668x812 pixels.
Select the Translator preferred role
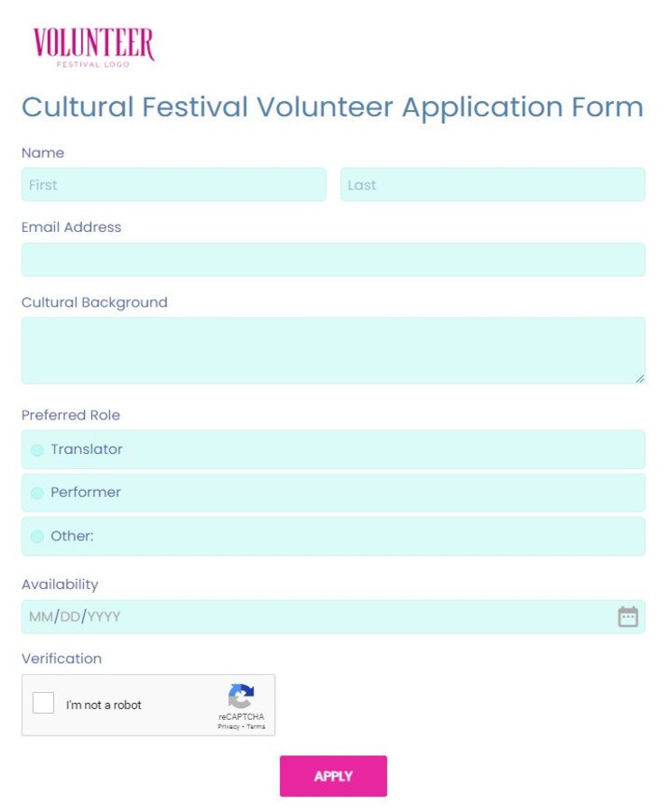point(36,449)
